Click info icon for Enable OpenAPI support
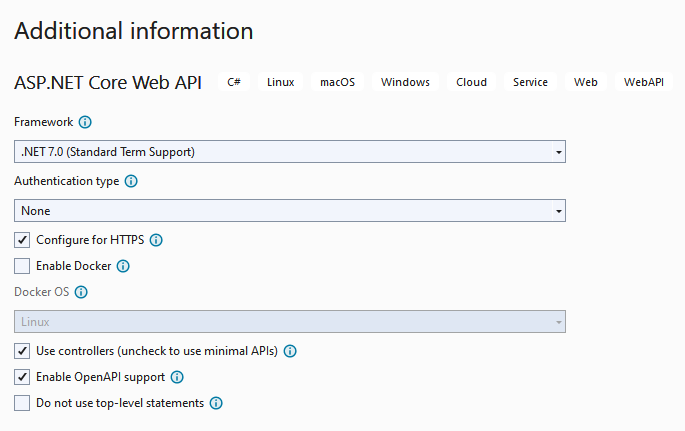Viewport: 685px width, 431px height. pos(177,377)
